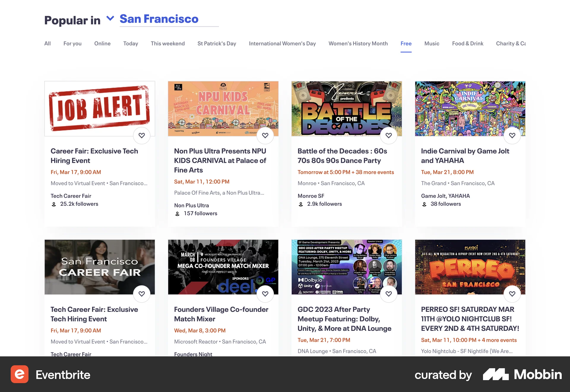570x392 pixels.
Task: Switch to the Music category tab
Action: [432, 43]
